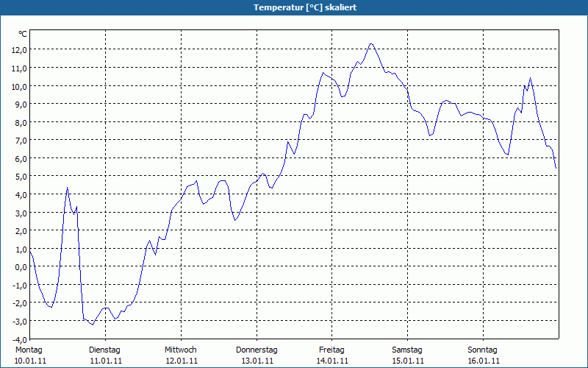Click the 4,0 axis value

(x=21, y=194)
